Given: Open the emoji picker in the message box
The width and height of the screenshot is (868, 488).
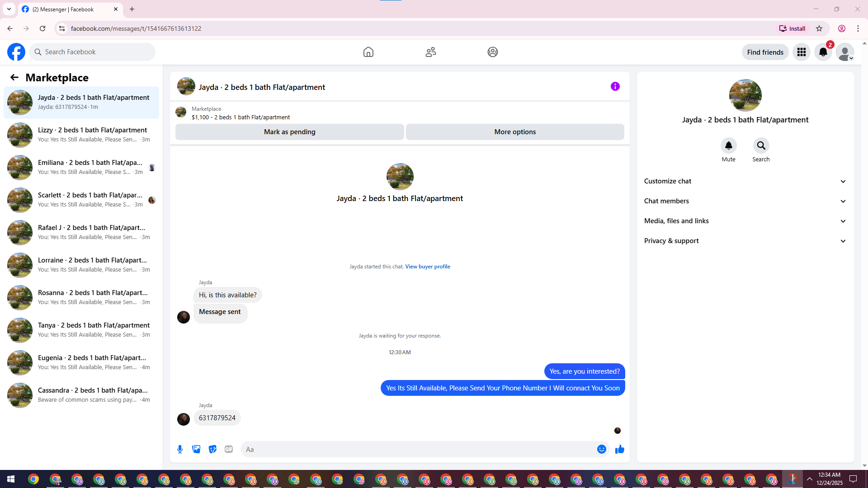Looking at the screenshot, I should pos(601,449).
